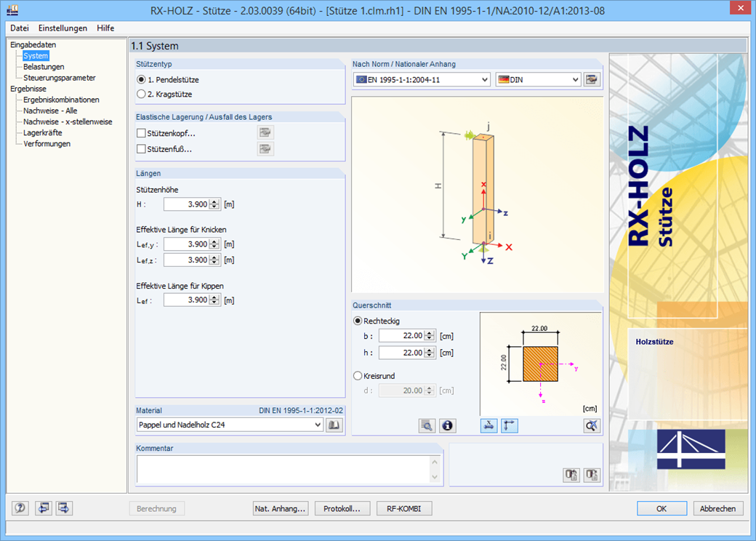This screenshot has width=756, height=541.
Task: Open the Hilfe menu
Action: tap(105, 28)
